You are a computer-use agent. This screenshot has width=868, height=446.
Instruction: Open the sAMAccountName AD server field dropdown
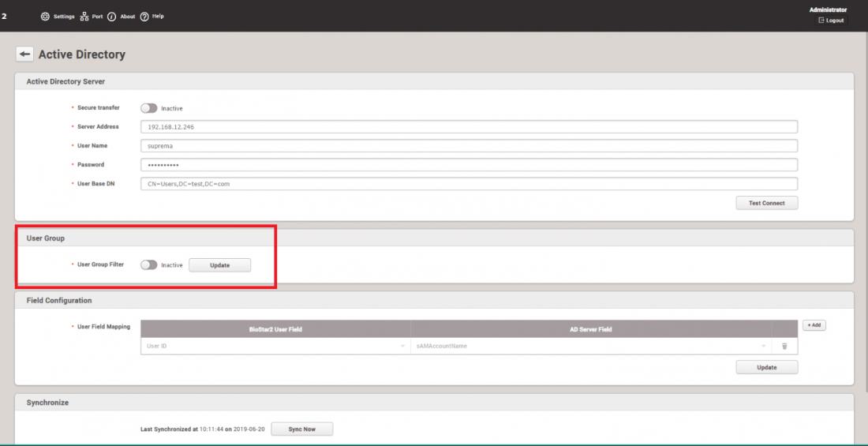point(591,346)
